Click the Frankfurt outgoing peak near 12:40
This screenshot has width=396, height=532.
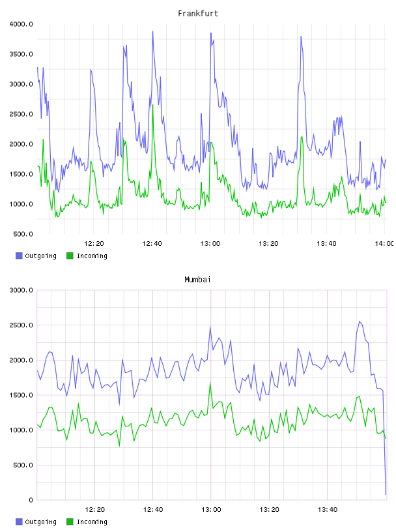pyautogui.click(x=152, y=32)
